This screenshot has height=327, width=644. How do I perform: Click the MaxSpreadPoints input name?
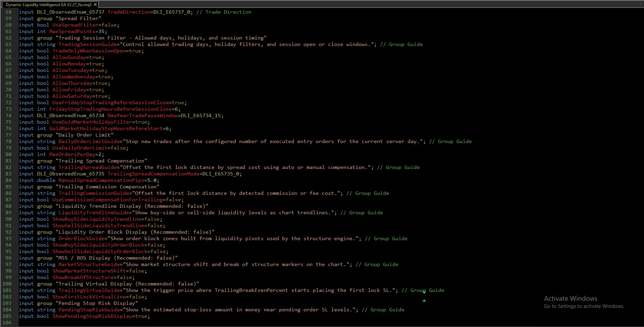(72, 31)
